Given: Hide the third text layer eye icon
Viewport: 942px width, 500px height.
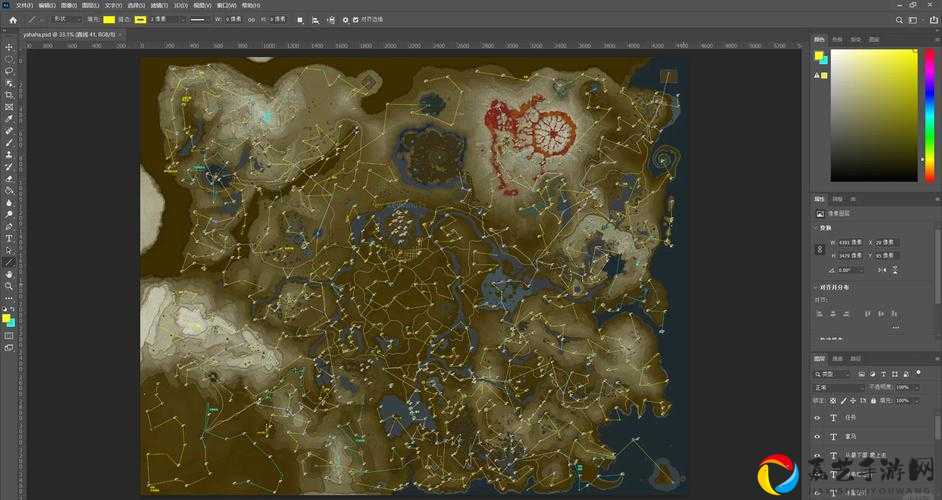Looking at the screenshot, I should point(817,456).
